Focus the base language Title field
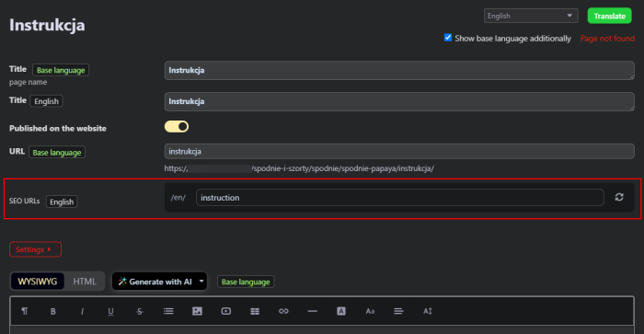The width and height of the screenshot is (644, 334). [399, 70]
